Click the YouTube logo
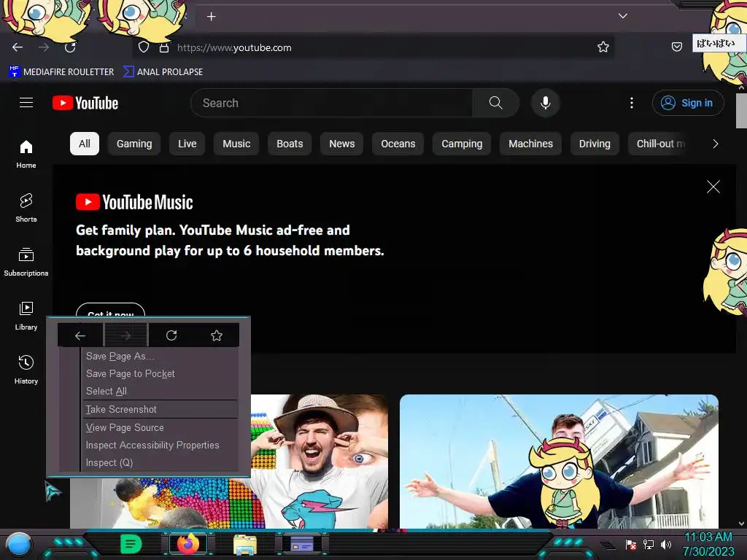This screenshot has height=560, width=747. 85,103
